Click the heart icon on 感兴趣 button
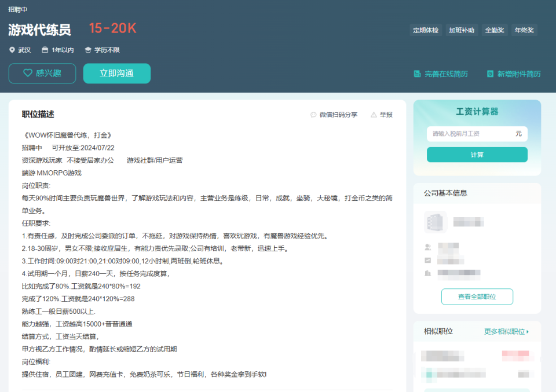This screenshot has width=556, height=392. tap(28, 73)
